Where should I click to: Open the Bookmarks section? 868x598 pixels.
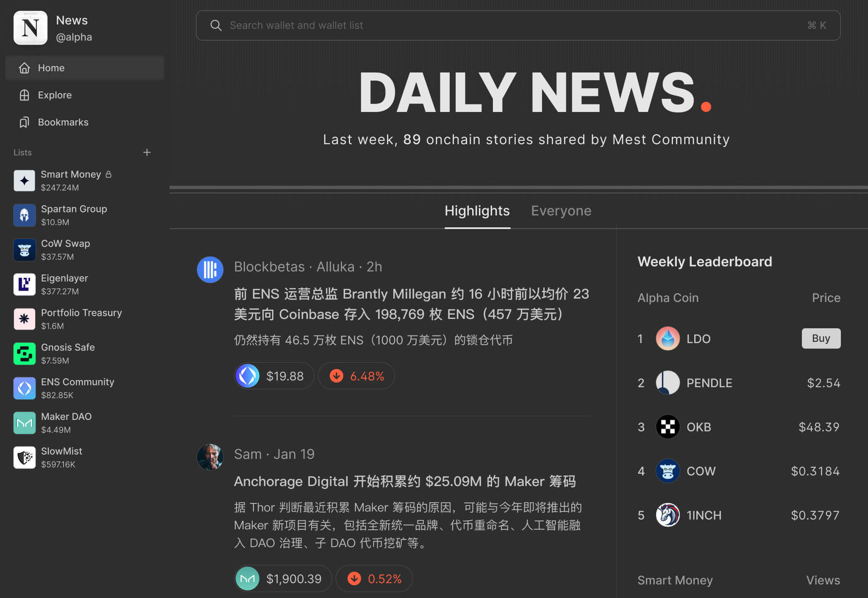[x=63, y=122]
